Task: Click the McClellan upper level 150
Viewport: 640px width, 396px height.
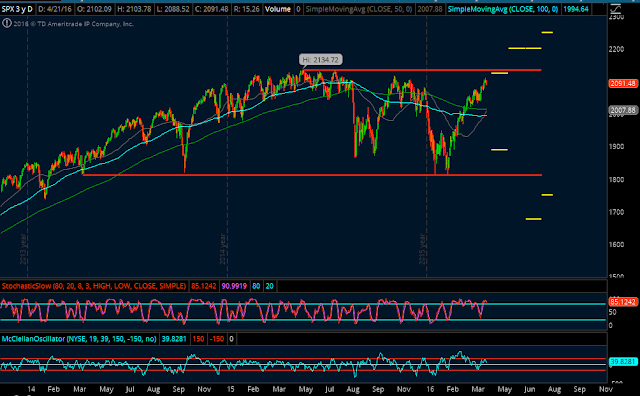Action: click(198, 339)
